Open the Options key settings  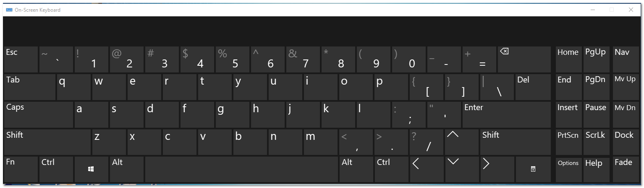[568, 169]
